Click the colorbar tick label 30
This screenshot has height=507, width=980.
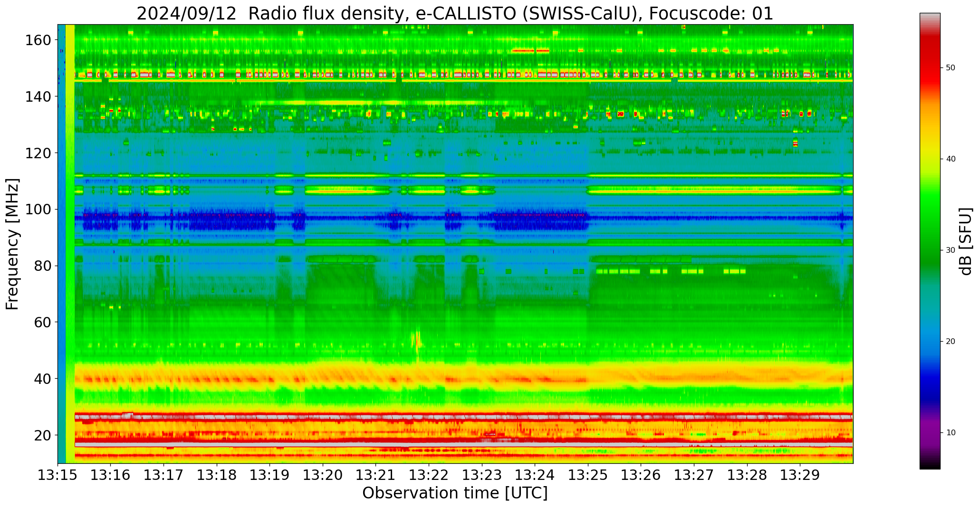[950, 250]
